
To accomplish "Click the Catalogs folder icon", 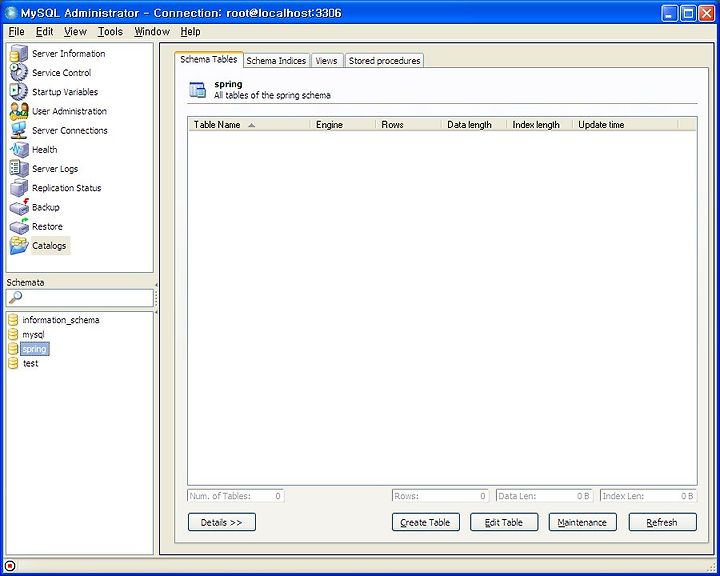I will (19, 245).
